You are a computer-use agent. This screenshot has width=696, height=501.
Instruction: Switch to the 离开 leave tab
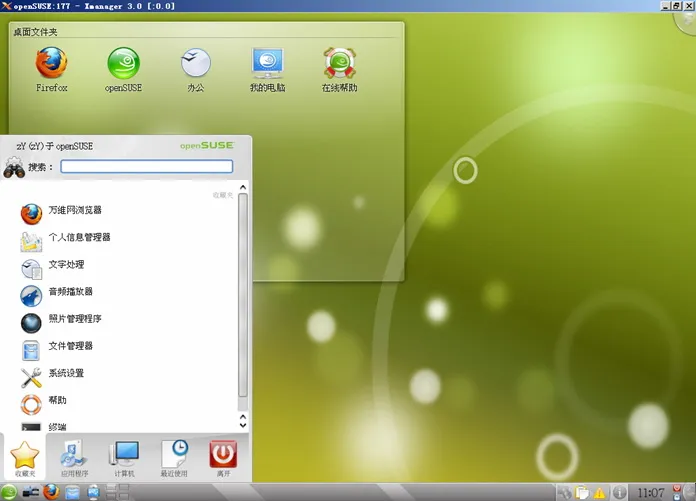(x=223, y=458)
